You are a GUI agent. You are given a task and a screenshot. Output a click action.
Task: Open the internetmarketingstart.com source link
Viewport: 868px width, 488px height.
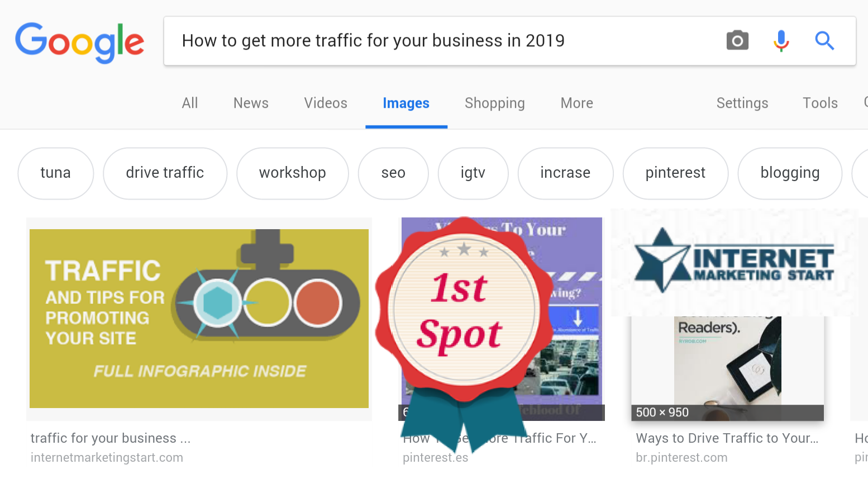coord(107,457)
